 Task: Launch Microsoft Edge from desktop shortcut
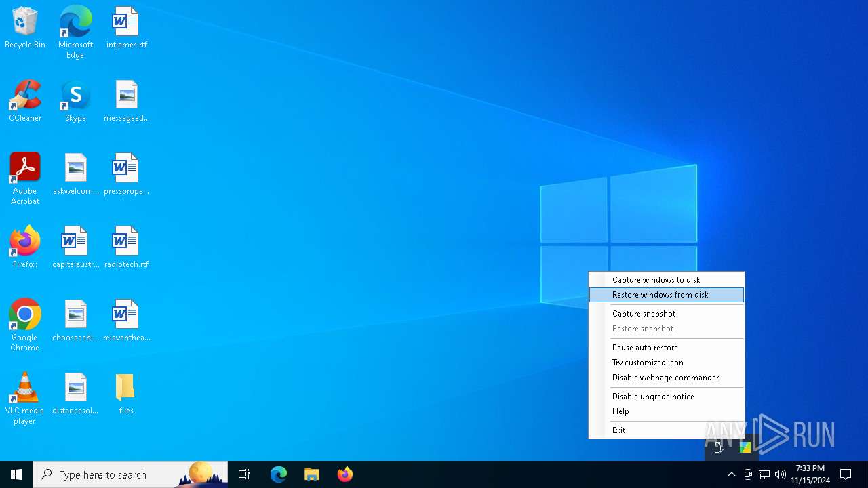click(x=75, y=32)
